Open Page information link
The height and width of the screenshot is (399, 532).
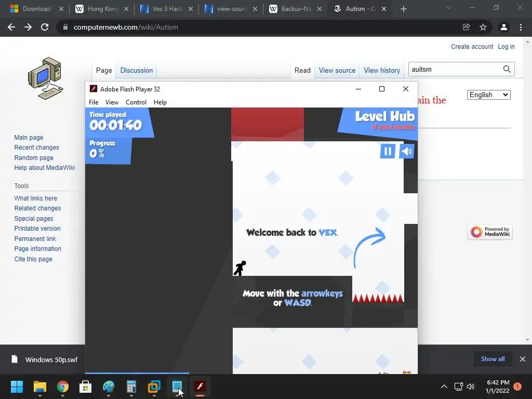37,249
